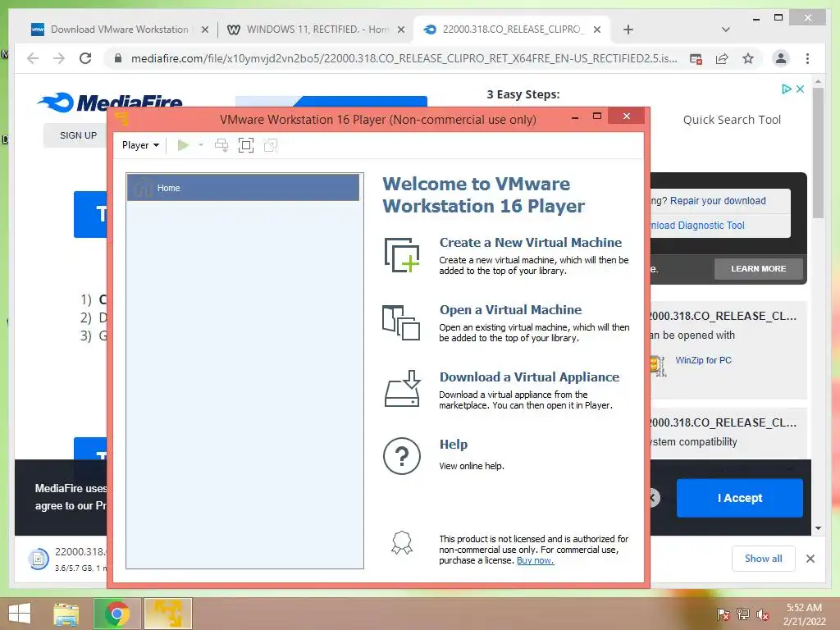Open the Windows Start button

pyautogui.click(x=20, y=614)
